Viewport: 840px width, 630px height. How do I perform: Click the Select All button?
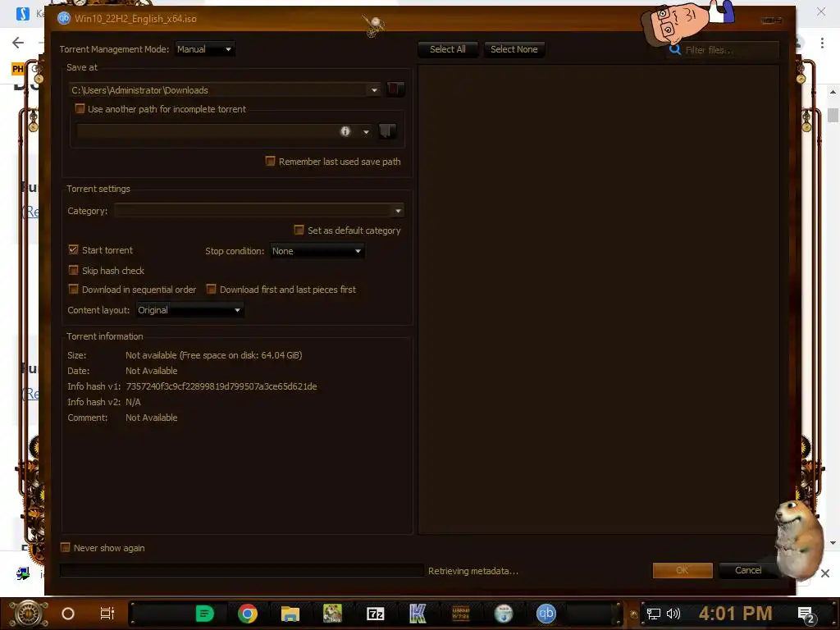click(x=447, y=49)
